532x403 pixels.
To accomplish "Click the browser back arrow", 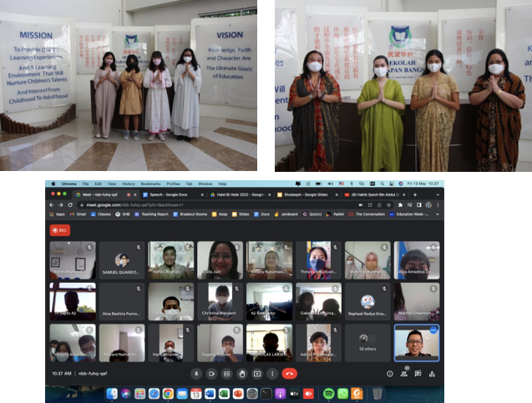I will click(x=50, y=204).
